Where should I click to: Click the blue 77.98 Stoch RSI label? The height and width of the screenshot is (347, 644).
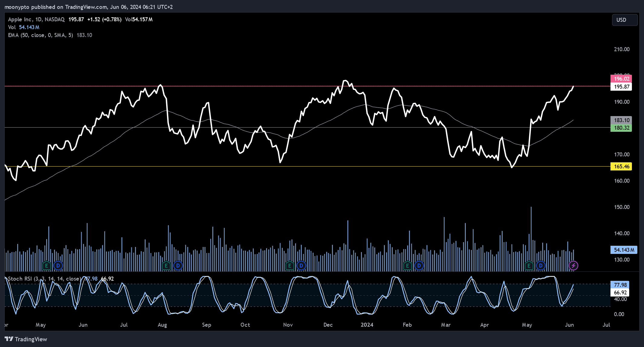click(x=620, y=285)
